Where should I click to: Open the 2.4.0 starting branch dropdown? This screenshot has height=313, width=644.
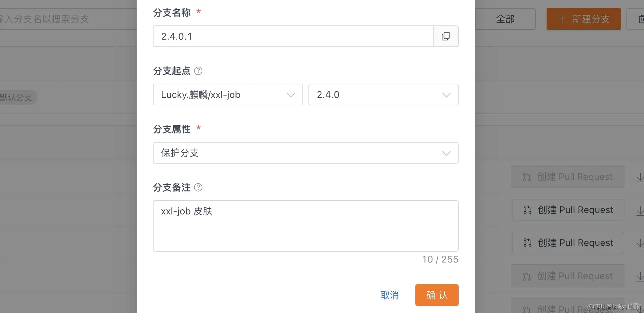(383, 95)
